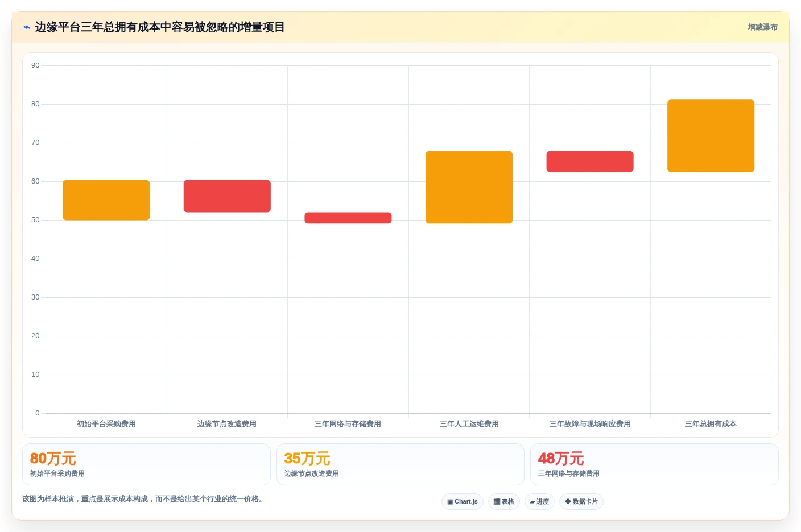Viewport: 801px width, 532px height.
Task: Click the y-axis value 30
Action: coord(35,297)
